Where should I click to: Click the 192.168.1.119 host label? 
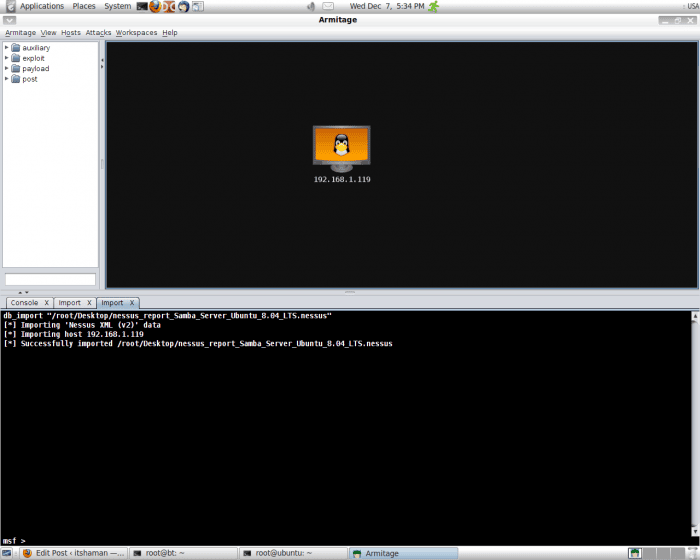[342, 180]
